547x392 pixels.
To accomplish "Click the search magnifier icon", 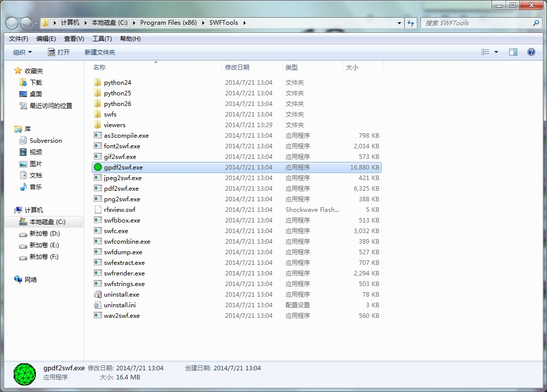I will [536, 23].
